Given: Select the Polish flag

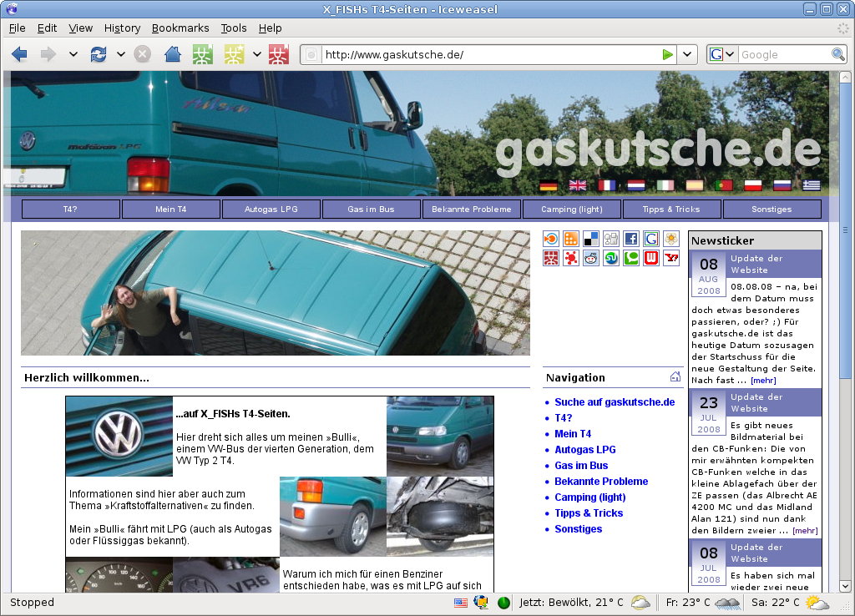Looking at the screenshot, I should (x=753, y=186).
